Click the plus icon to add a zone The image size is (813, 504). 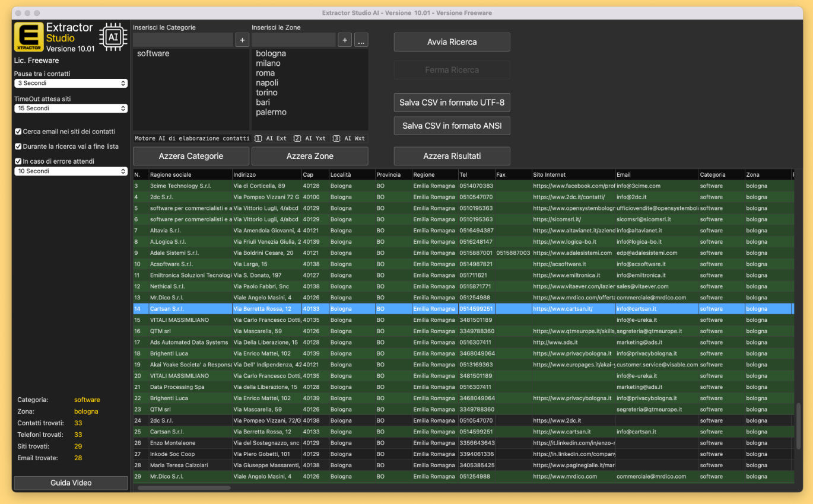pos(345,40)
